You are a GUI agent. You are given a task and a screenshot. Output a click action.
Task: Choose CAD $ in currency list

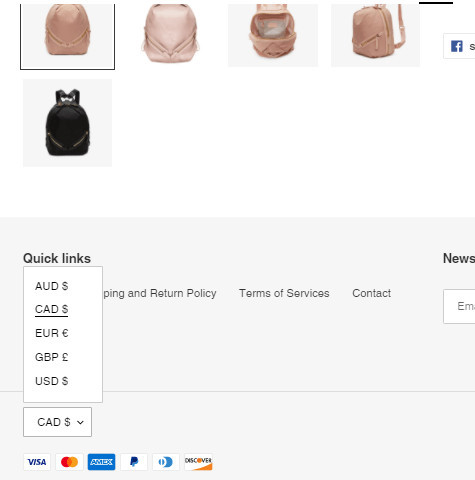(52, 309)
